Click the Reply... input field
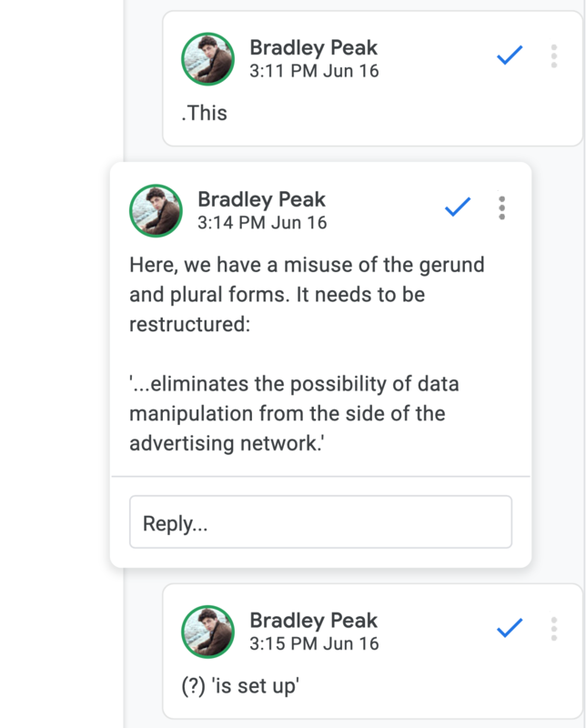This screenshot has width=586, height=728. [320, 522]
